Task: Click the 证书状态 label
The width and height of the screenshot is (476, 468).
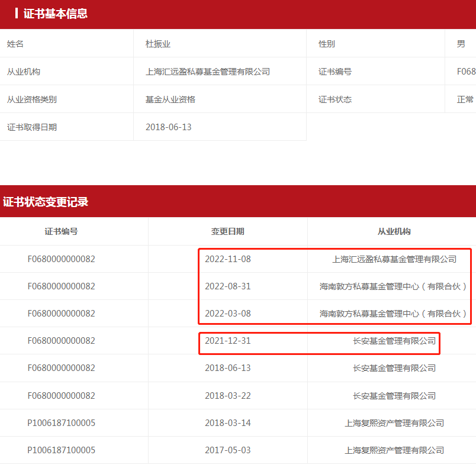Action: pos(335,99)
